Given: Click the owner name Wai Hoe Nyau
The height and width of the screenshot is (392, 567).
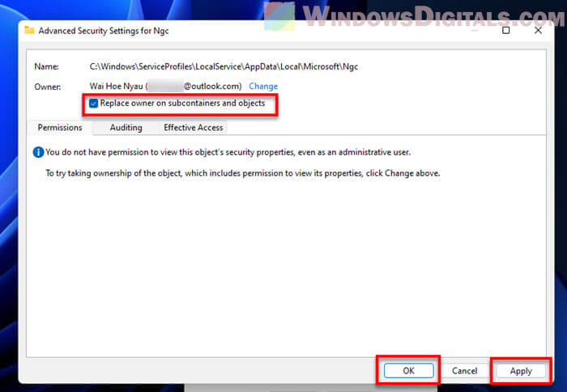Looking at the screenshot, I should (x=116, y=87).
